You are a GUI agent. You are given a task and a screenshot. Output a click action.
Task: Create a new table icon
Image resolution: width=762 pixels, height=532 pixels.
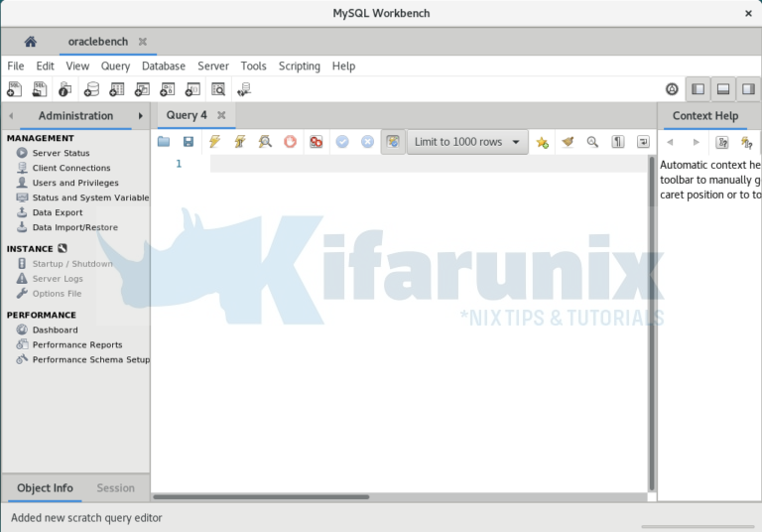pyautogui.click(x=117, y=89)
